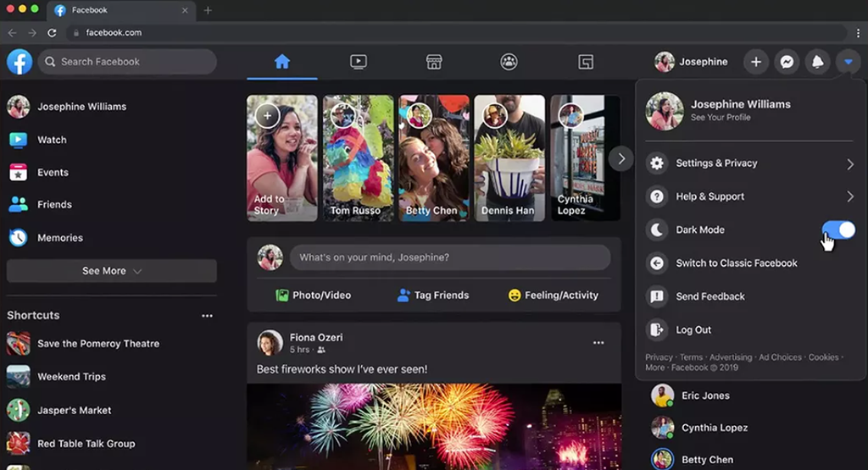View Betty Chen's story

tap(434, 158)
